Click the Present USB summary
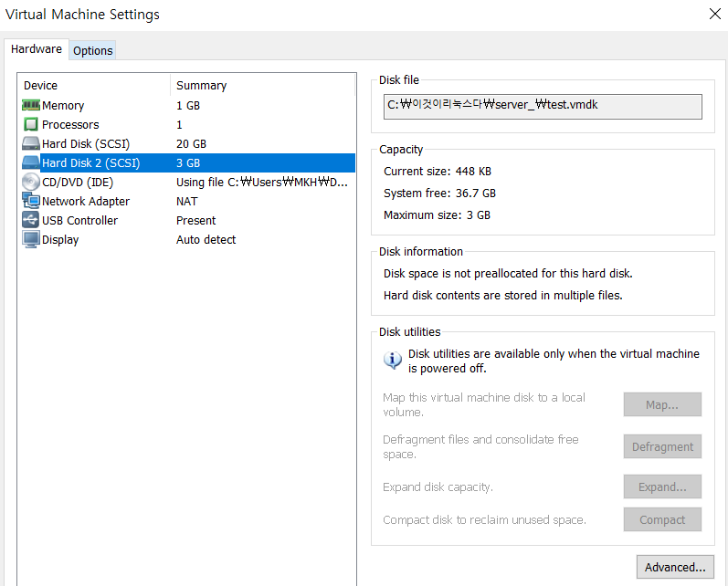 pos(195,220)
